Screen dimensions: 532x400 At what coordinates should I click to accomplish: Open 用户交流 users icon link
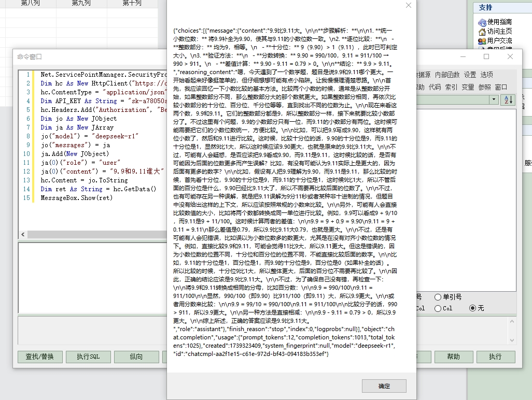click(x=482, y=40)
